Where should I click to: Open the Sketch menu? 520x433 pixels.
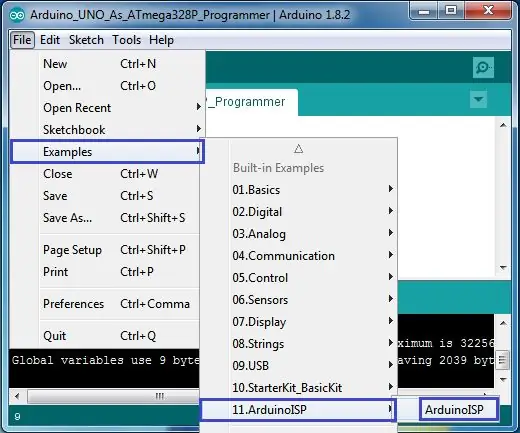[86, 40]
